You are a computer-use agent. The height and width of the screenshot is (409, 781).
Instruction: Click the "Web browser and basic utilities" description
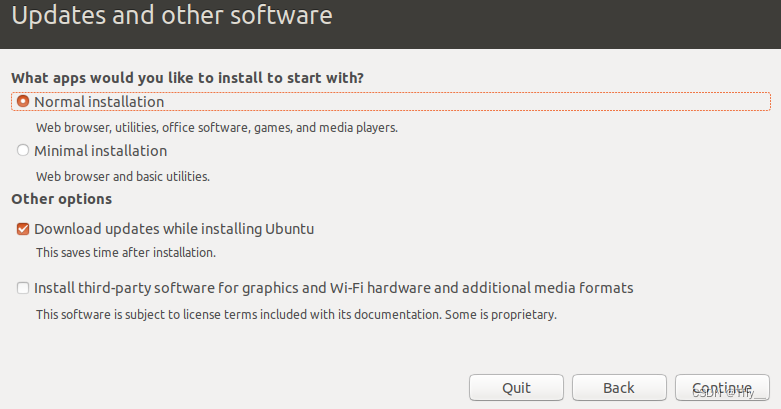pyautogui.click(x=123, y=176)
